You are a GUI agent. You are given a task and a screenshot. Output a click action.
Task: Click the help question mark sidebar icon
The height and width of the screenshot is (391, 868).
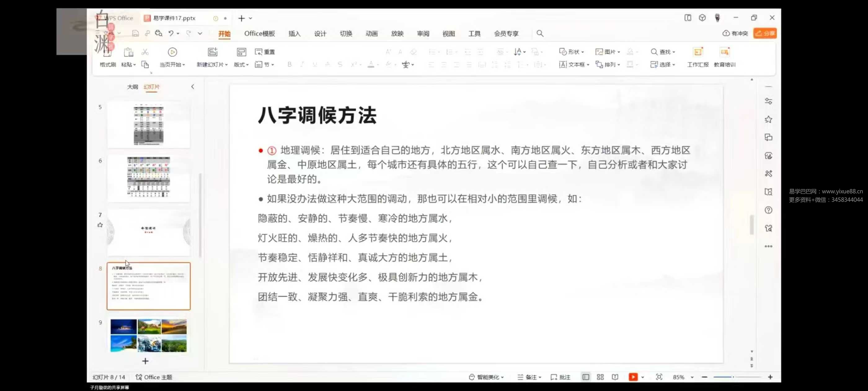pyautogui.click(x=768, y=210)
